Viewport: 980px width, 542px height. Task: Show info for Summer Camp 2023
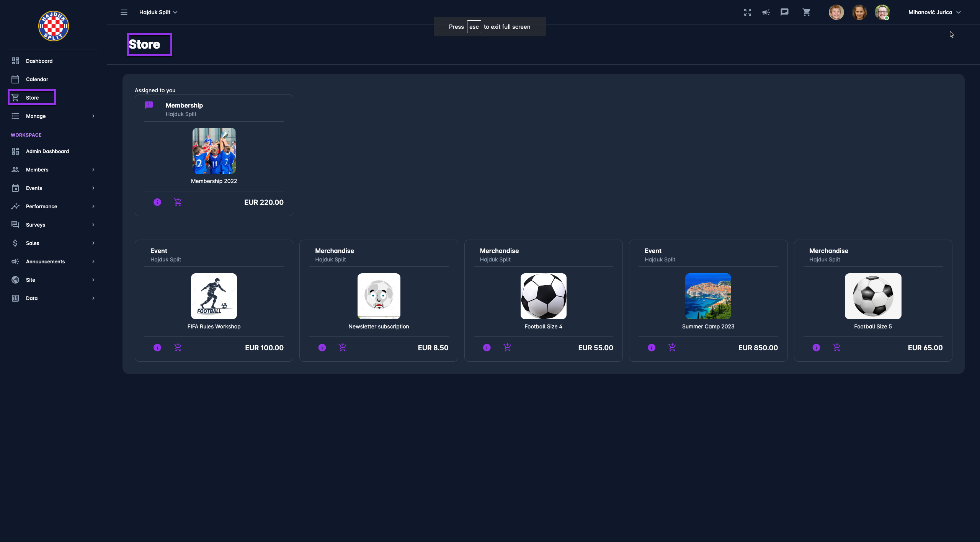[652, 348]
